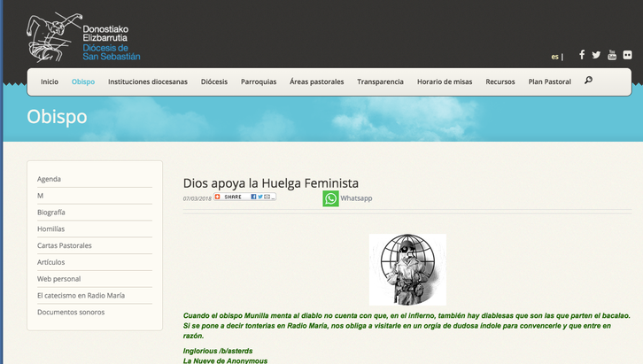The image size is (643, 364).
Task: Click the globe figure article image
Action: [x=407, y=270]
